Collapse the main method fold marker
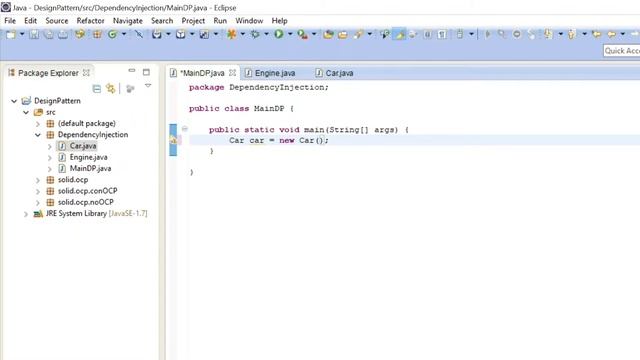 point(185,129)
